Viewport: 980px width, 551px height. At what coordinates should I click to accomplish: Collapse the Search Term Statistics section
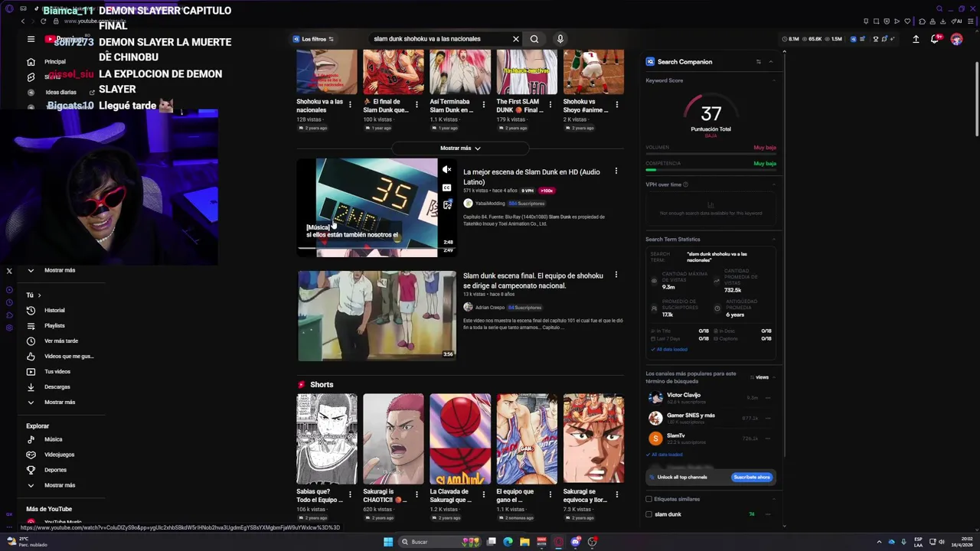point(773,240)
